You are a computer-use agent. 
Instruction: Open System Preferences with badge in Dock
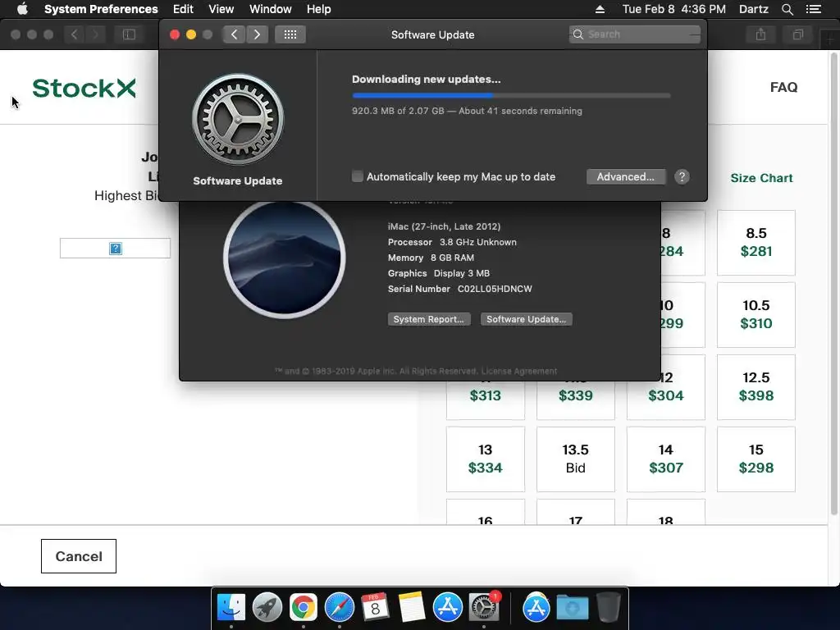(484, 607)
